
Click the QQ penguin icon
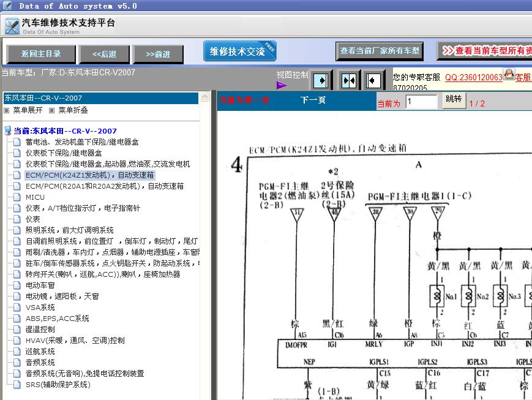(x=509, y=74)
